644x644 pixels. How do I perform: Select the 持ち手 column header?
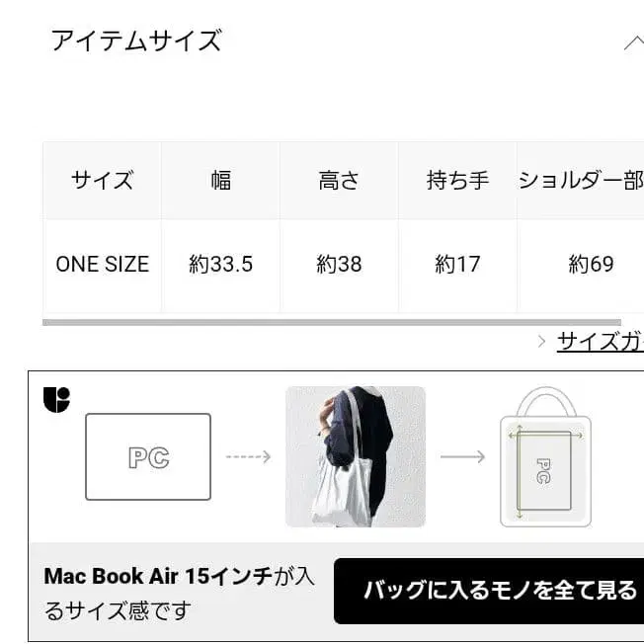[457, 181]
